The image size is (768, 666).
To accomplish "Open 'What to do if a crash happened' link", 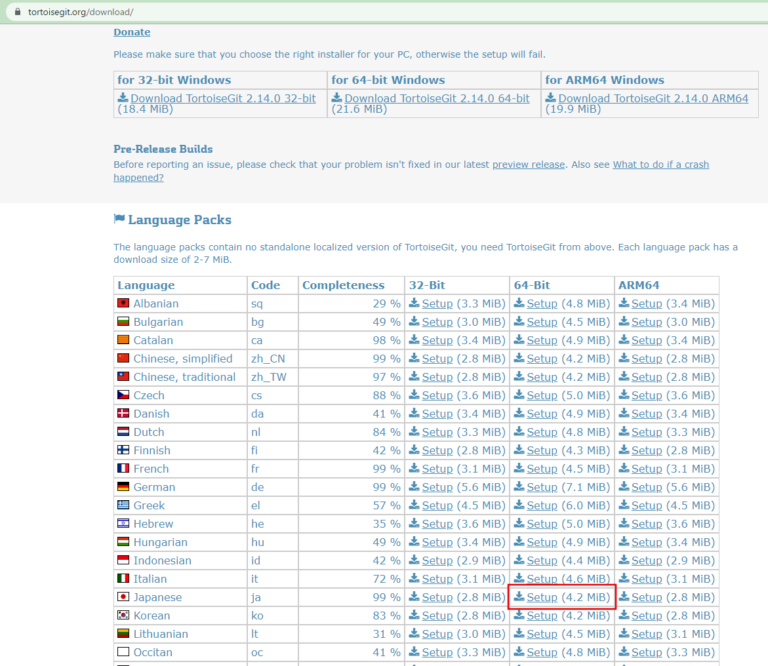I will [660, 164].
